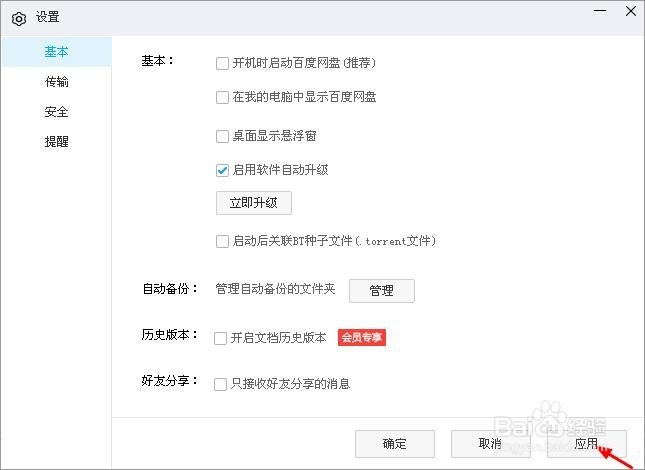Toggle 在我的电脑中显示百度网盘 checkbox
Viewport: 645px width, 470px height.
coord(222,98)
